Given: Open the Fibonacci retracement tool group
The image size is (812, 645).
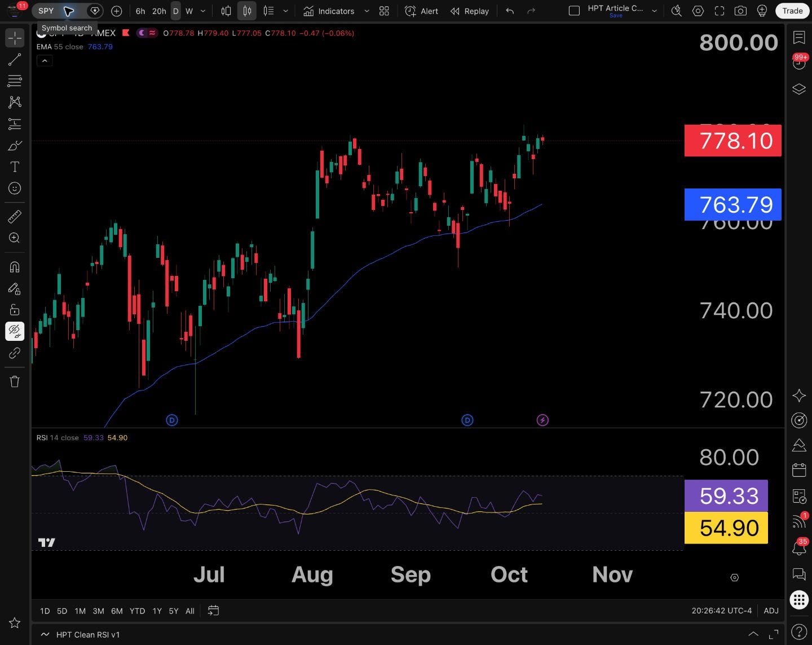Looking at the screenshot, I should coord(15,81).
